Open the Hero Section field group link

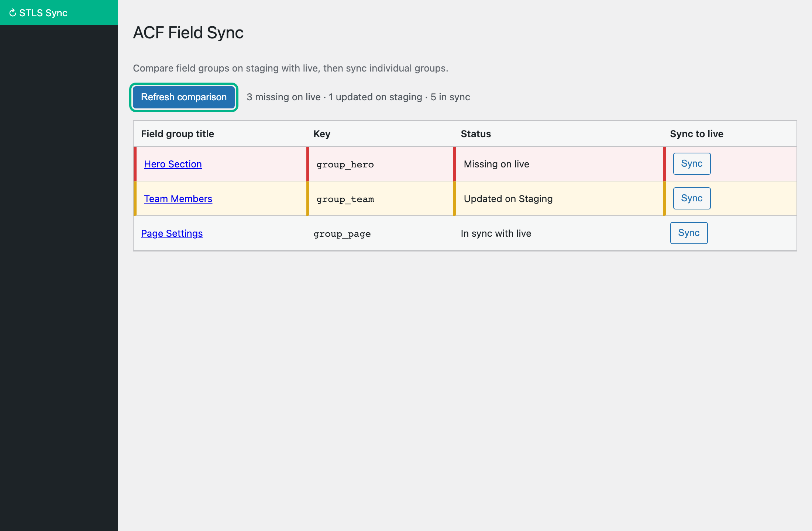tap(173, 164)
